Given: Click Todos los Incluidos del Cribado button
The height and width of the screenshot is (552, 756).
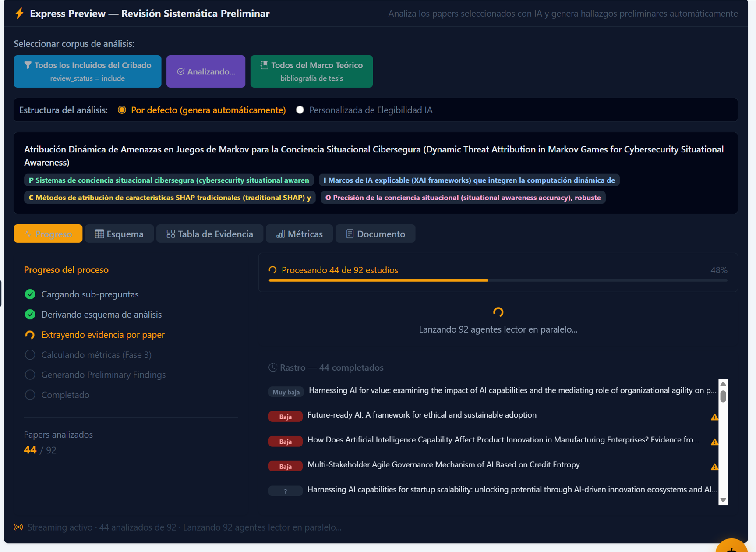Looking at the screenshot, I should pos(88,71).
